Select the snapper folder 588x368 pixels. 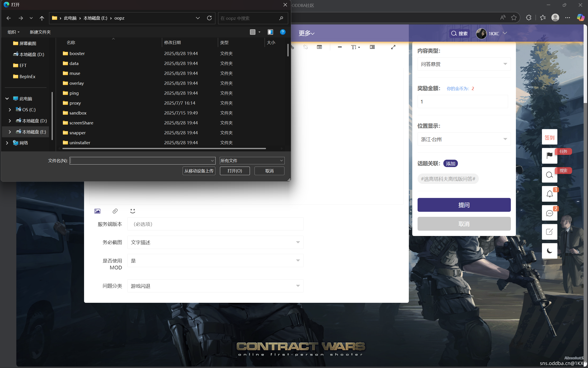coord(77,133)
